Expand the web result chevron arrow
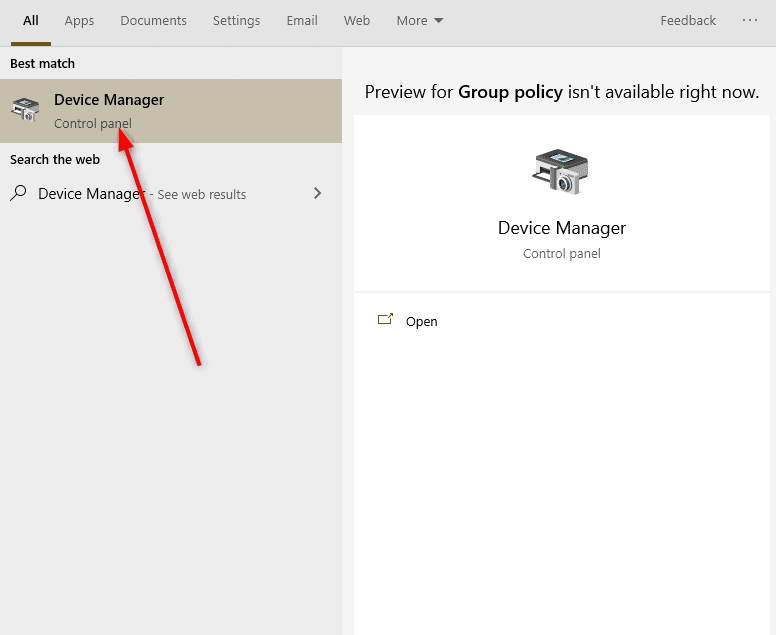 (317, 193)
